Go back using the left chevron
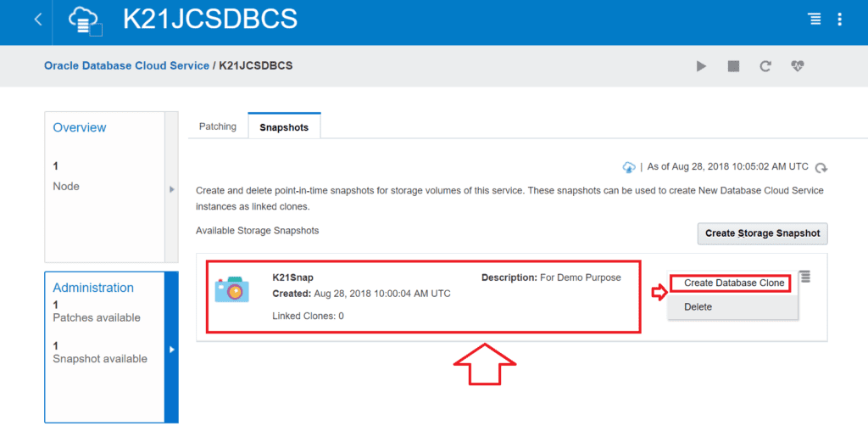Viewport: 868px width, 426px height. pos(37,20)
